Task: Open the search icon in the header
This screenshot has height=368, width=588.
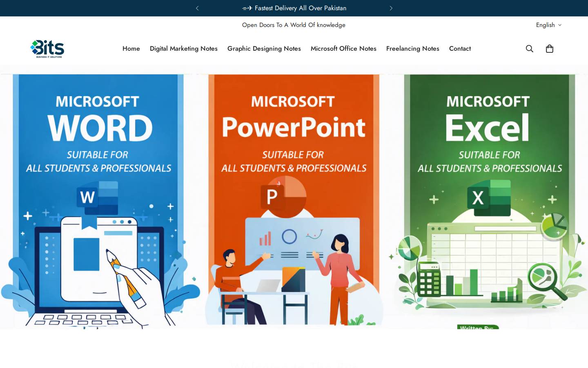Action: click(x=530, y=49)
